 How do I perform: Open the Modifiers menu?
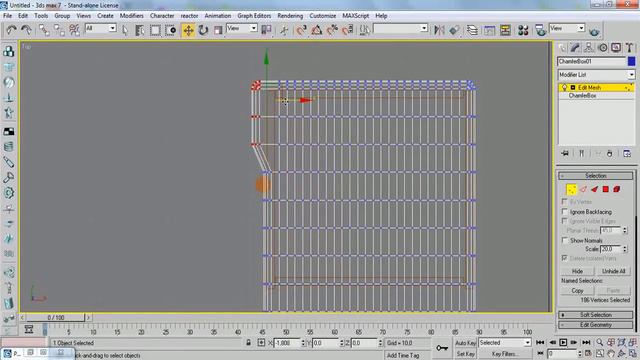[x=131, y=16]
